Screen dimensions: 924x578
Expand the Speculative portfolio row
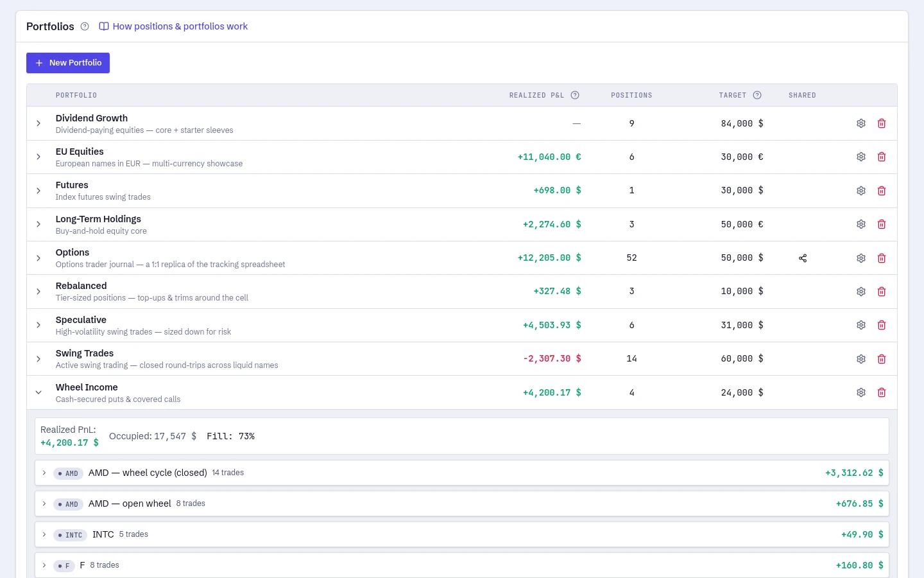click(38, 325)
